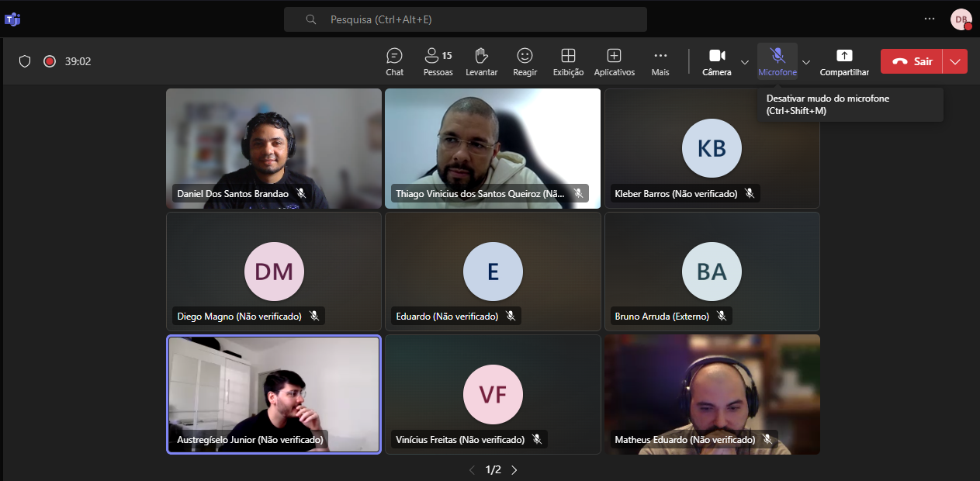Click Sair to leave the meeting
The width and height of the screenshot is (980, 481).
[912, 61]
